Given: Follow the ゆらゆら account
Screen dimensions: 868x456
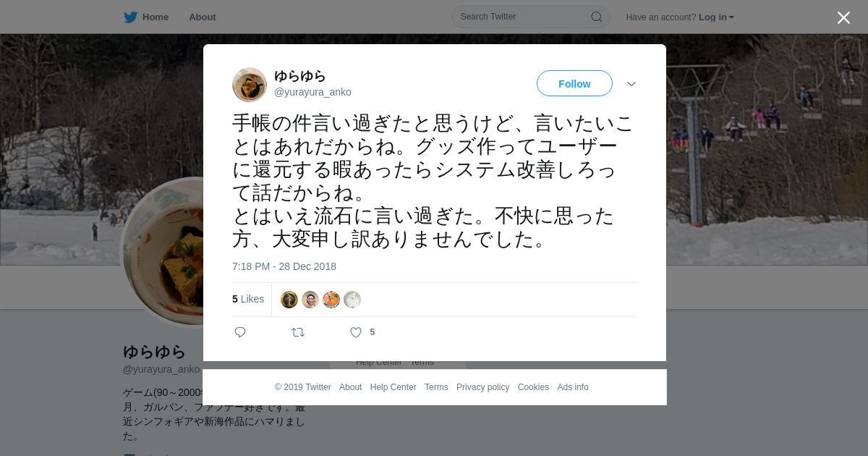Looking at the screenshot, I should (574, 83).
